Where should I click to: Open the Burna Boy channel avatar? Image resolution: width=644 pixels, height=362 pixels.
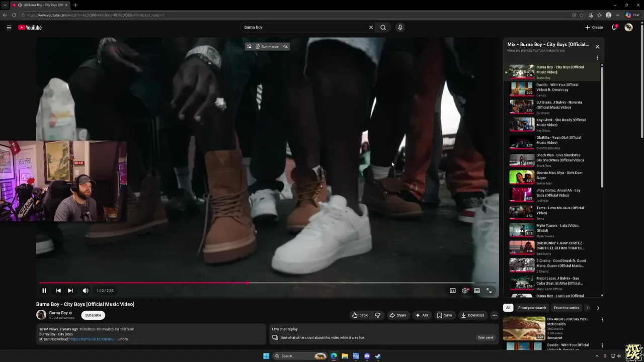click(x=41, y=315)
